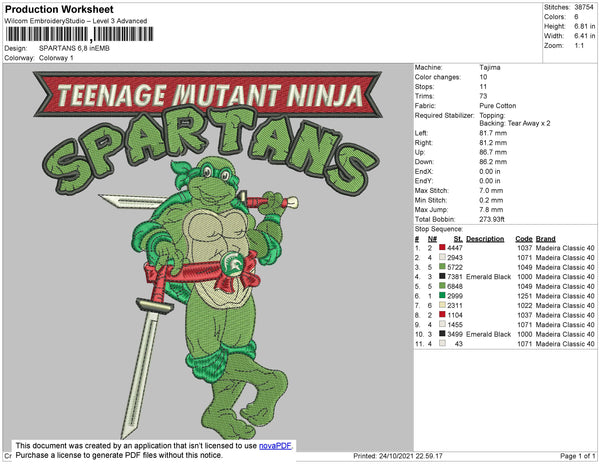Click the Total Bobbin value '273.93ft'
Image resolution: width=600 pixels, height=464 pixels.
tap(492, 220)
